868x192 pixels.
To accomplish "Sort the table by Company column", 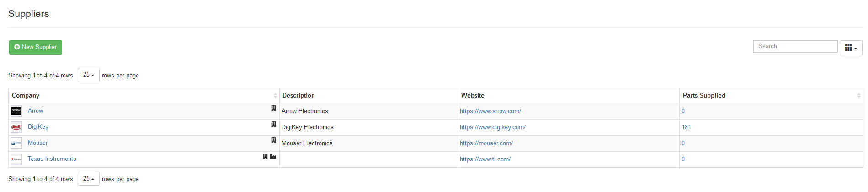I will [x=26, y=96].
